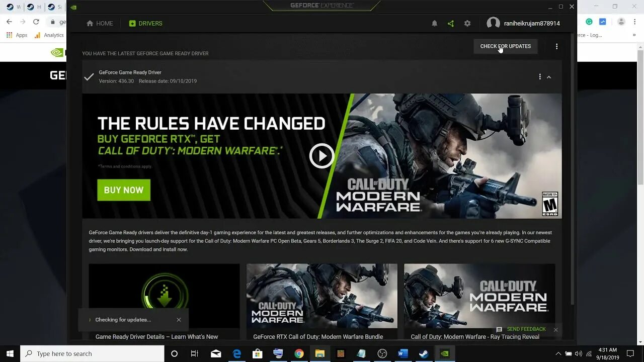Click the blue checkmark extension icon in Chrome
This screenshot has height=362, width=644.
tap(603, 22)
